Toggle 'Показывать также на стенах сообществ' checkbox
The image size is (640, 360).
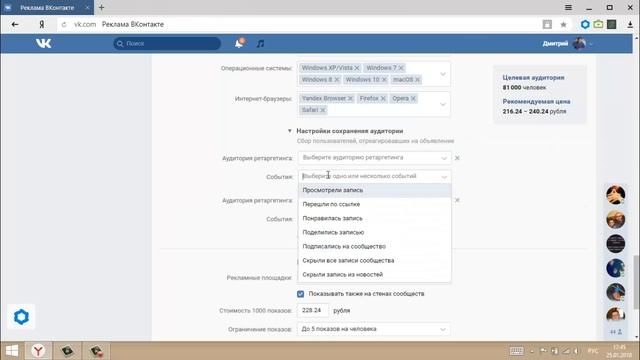300,294
